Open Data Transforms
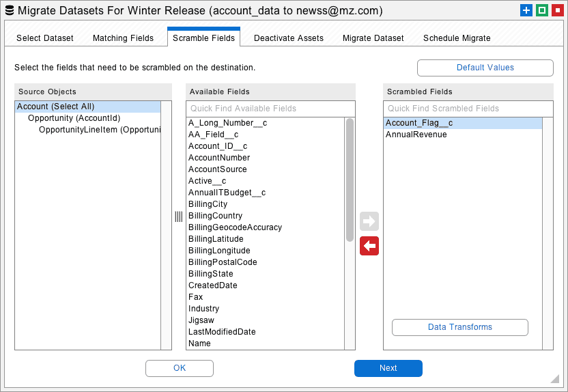Viewport: 568px width, 392px height. click(460, 327)
